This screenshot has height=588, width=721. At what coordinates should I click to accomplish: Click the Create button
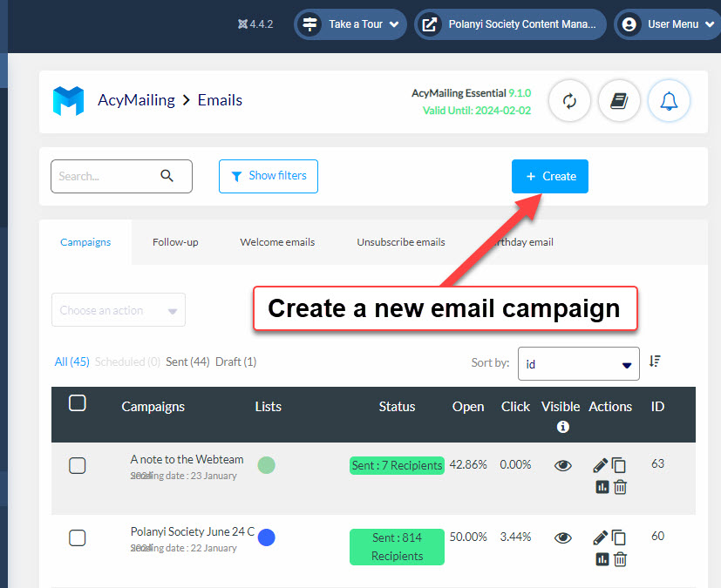coord(550,176)
